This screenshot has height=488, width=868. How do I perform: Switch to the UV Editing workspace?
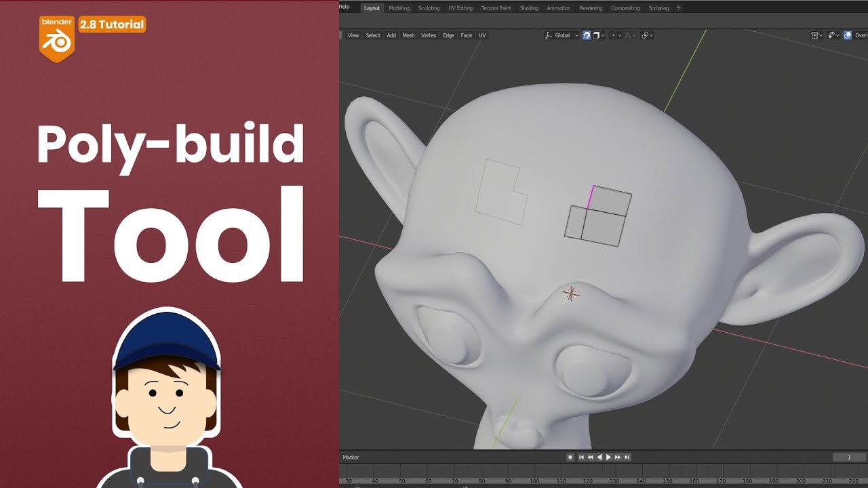(x=460, y=8)
